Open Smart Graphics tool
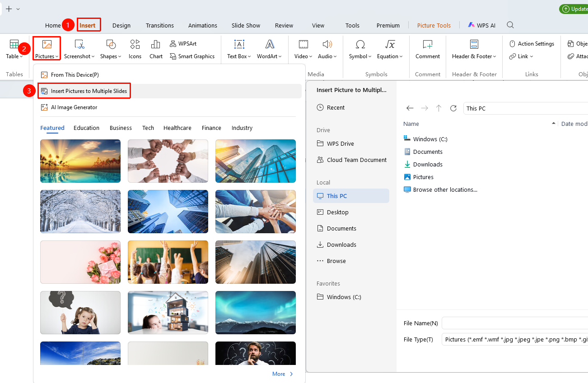Viewport: 588px width, 383px height. 192,56
